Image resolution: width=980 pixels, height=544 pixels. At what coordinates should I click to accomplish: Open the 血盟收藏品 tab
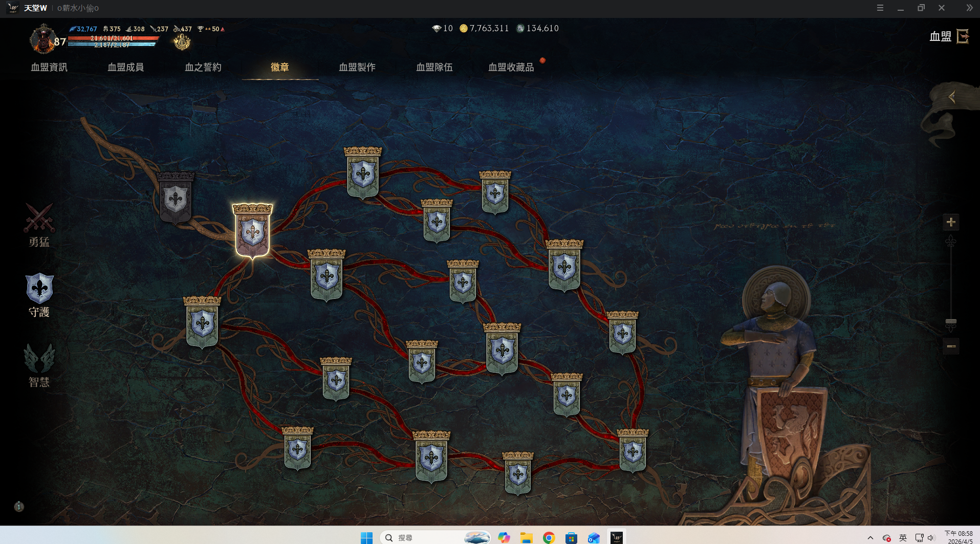click(x=511, y=67)
